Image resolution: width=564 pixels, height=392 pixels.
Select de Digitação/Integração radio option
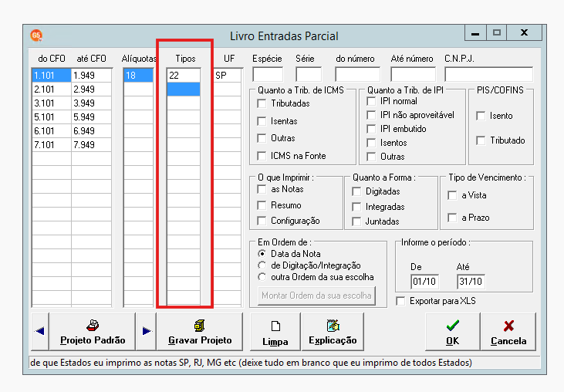tap(262, 265)
